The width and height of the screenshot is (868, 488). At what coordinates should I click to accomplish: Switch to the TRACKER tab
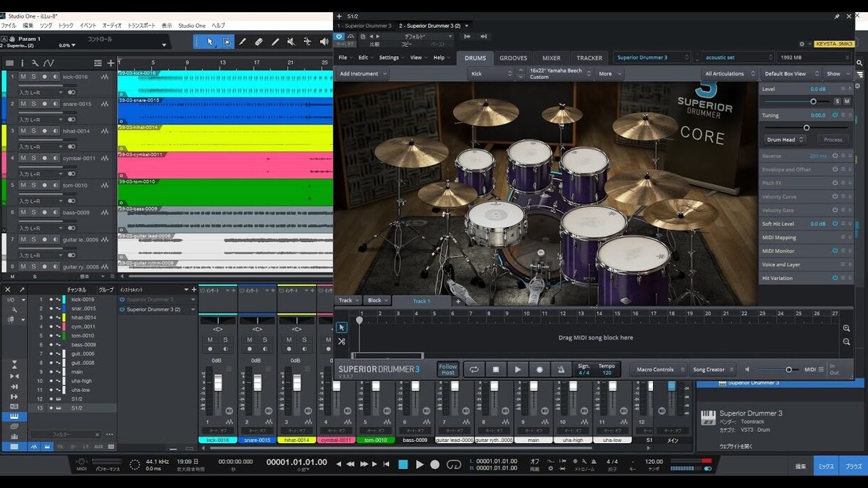click(x=589, y=58)
